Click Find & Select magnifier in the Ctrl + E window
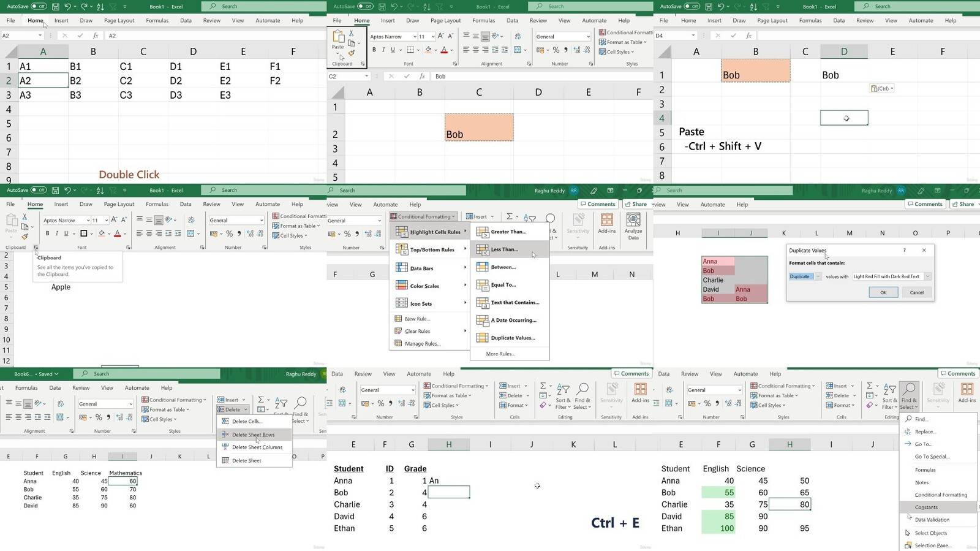 tap(582, 389)
